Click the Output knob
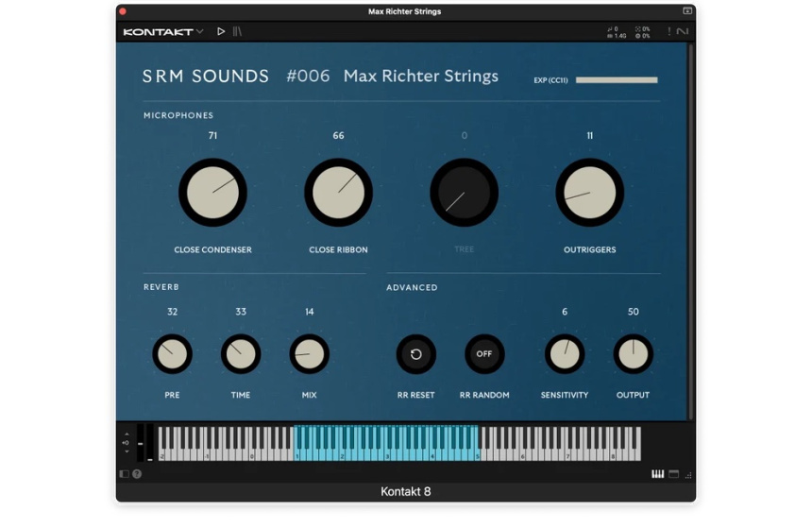Image resolution: width=812 pixels, height=528 pixels. [633, 354]
